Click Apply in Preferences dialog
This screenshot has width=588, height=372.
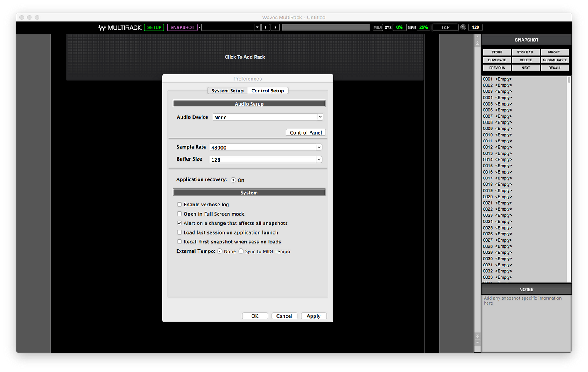point(314,316)
